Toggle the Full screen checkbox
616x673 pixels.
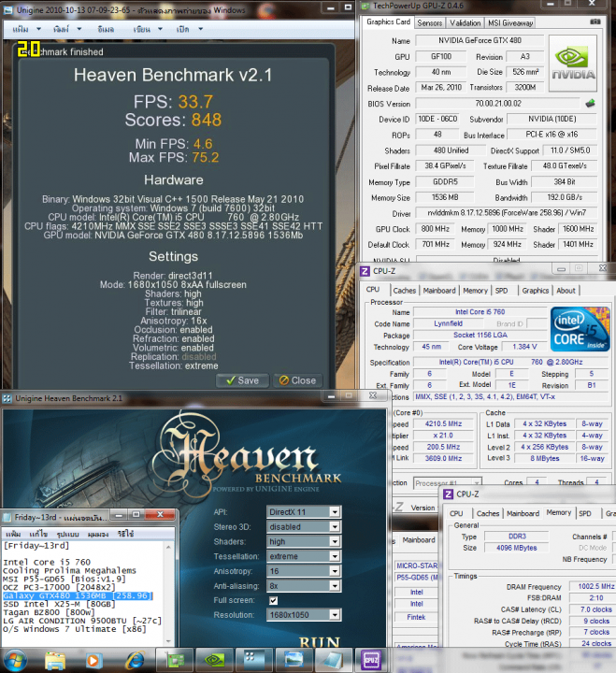coord(273,600)
